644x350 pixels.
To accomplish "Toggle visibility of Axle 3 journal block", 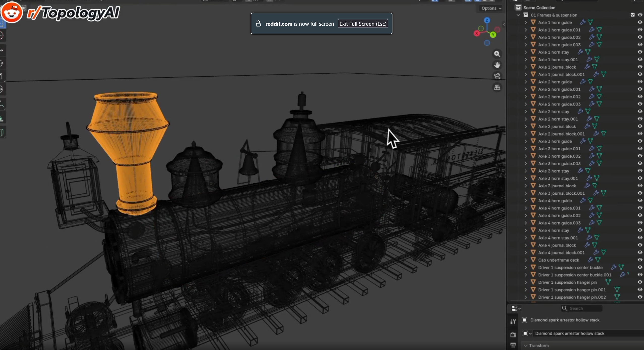I will point(640,186).
